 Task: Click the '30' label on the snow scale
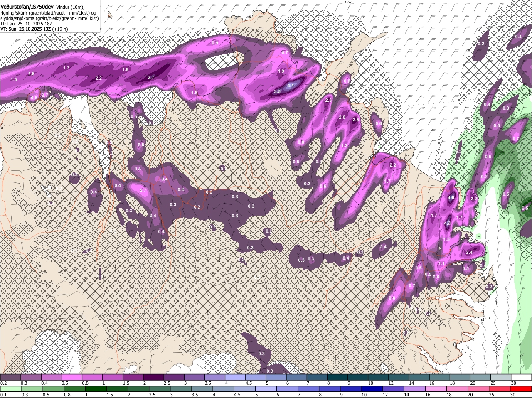(x=514, y=383)
